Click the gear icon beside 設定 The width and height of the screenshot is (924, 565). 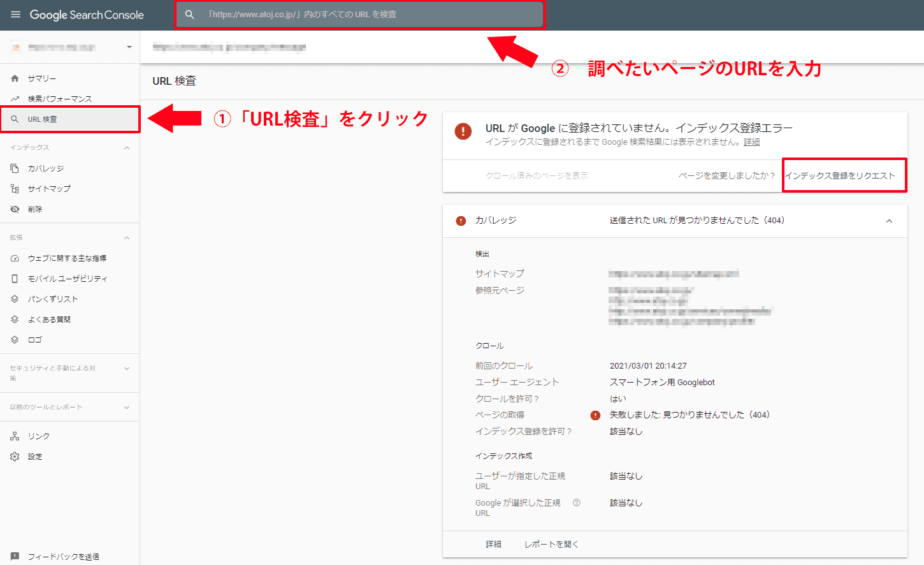point(15,457)
